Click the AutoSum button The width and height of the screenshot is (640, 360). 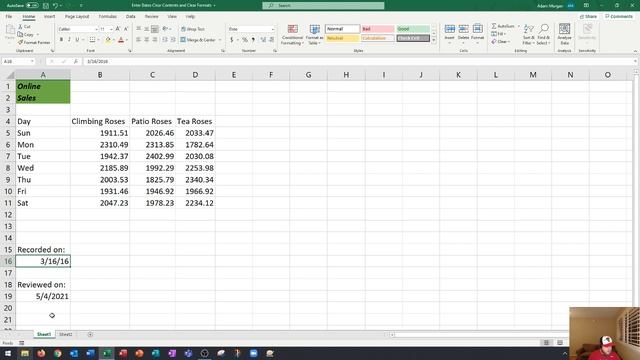pyautogui.click(x=503, y=26)
